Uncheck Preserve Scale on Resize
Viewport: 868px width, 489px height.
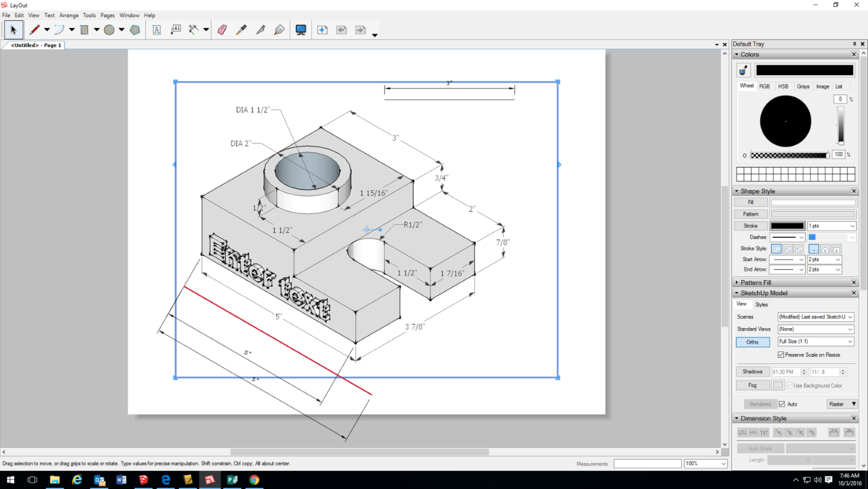point(781,355)
